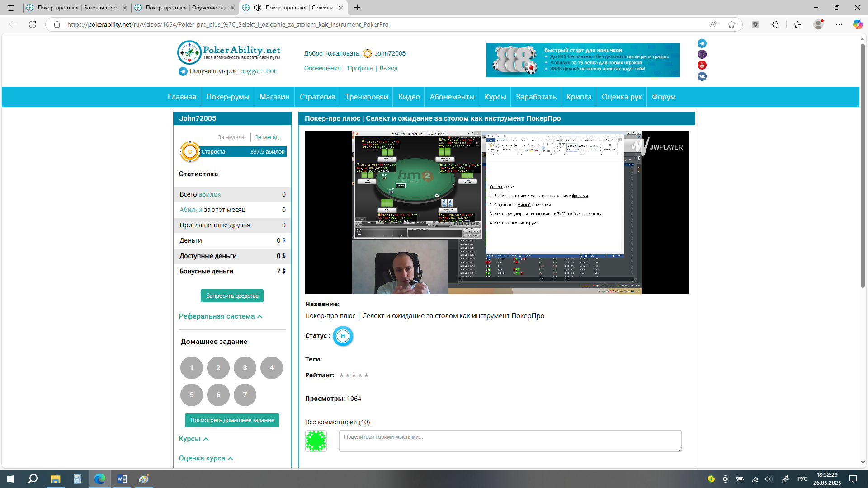The height and width of the screenshot is (488, 868).
Task: Click the orange rank badge beside John72005 greeting
Action: click(x=368, y=54)
